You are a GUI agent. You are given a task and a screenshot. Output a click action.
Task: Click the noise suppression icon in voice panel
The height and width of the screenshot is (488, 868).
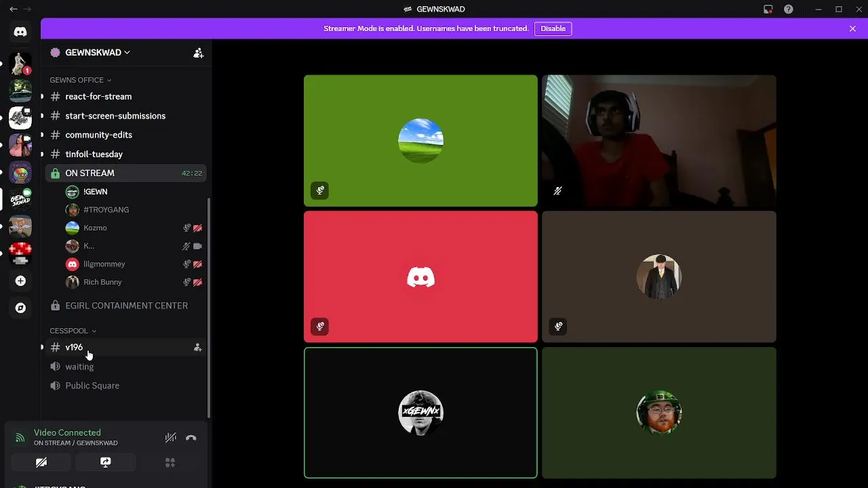click(x=171, y=438)
